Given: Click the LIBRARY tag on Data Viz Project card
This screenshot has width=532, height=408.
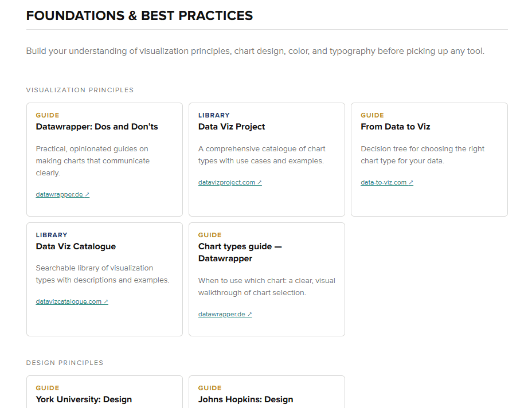Looking at the screenshot, I should (214, 115).
